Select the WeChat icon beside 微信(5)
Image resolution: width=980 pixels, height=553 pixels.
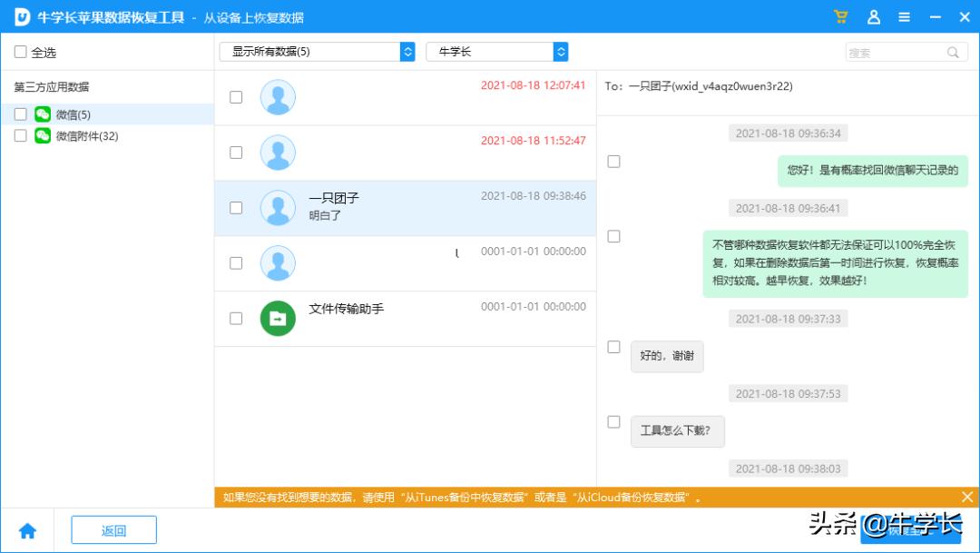41,116
